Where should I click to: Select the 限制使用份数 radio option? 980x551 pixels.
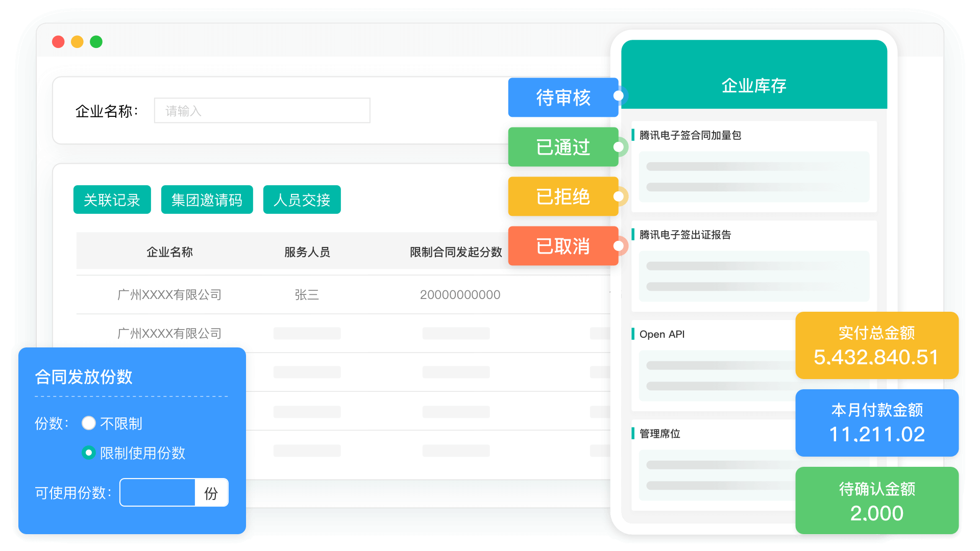pyautogui.click(x=89, y=453)
